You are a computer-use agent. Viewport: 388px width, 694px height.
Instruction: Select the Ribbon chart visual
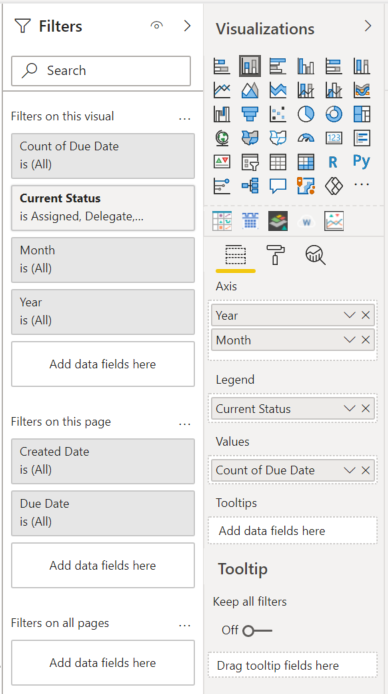361,90
